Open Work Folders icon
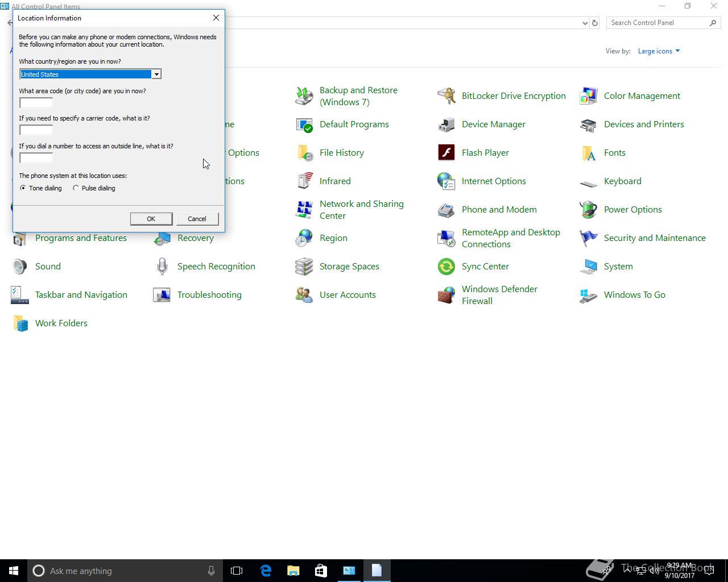Screen dimensions: 728x582 click(x=20, y=323)
